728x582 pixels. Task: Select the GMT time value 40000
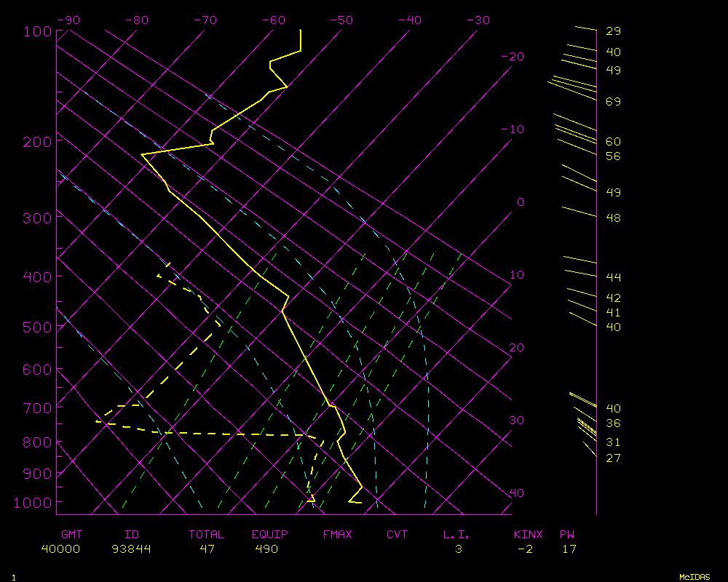[60, 549]
